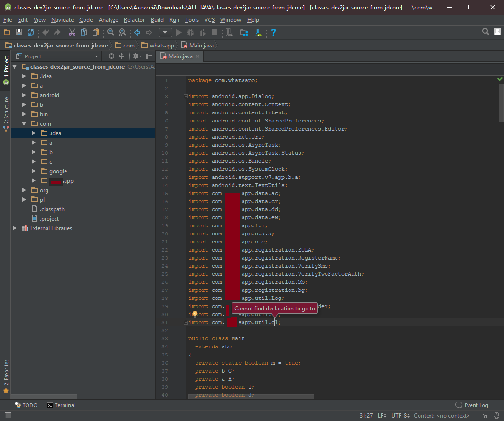504x421 pixels.
Task: Toggle the Structure side tool window
Action: click(6, 114)
